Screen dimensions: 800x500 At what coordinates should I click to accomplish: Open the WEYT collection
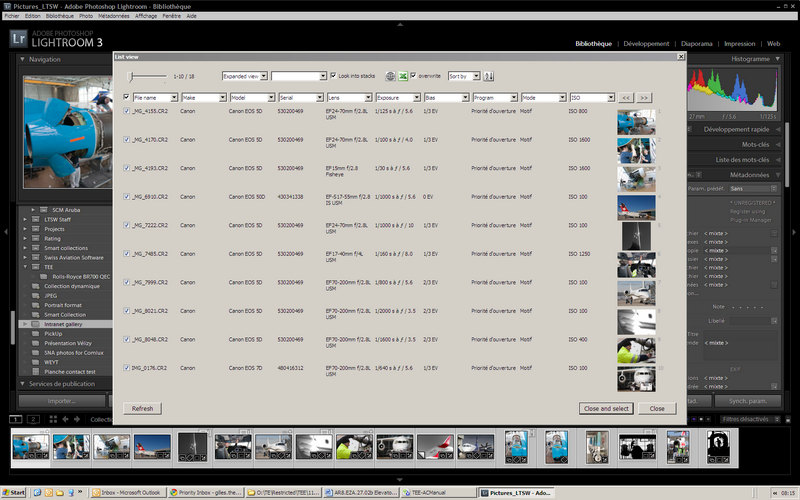tap(51, 362)
